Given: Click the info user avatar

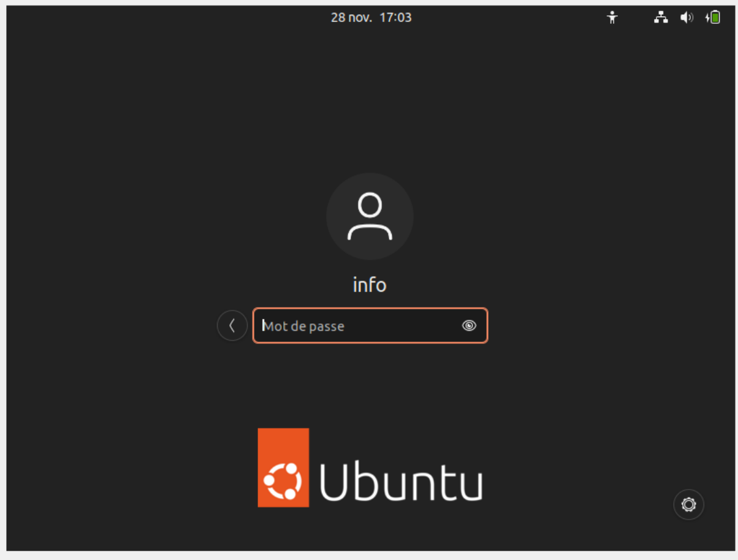Looking at the screenshot, I should pos(370,216).
